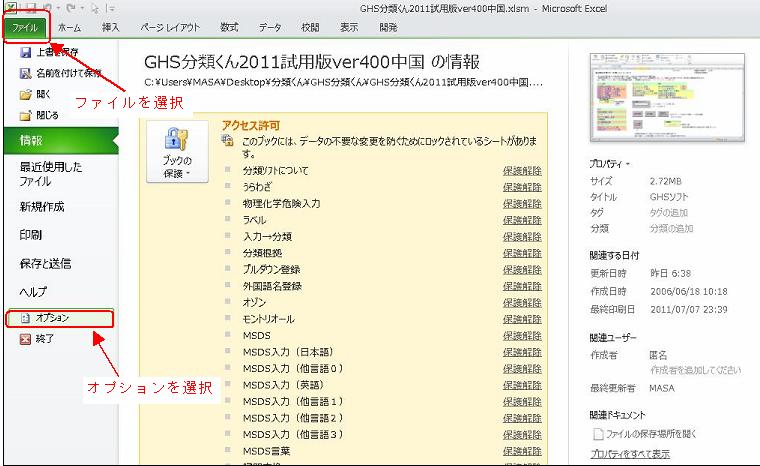Click the document icon next to ファイルの保存場所を開く
The image size is (760, 466).
[x=599, y=434]
